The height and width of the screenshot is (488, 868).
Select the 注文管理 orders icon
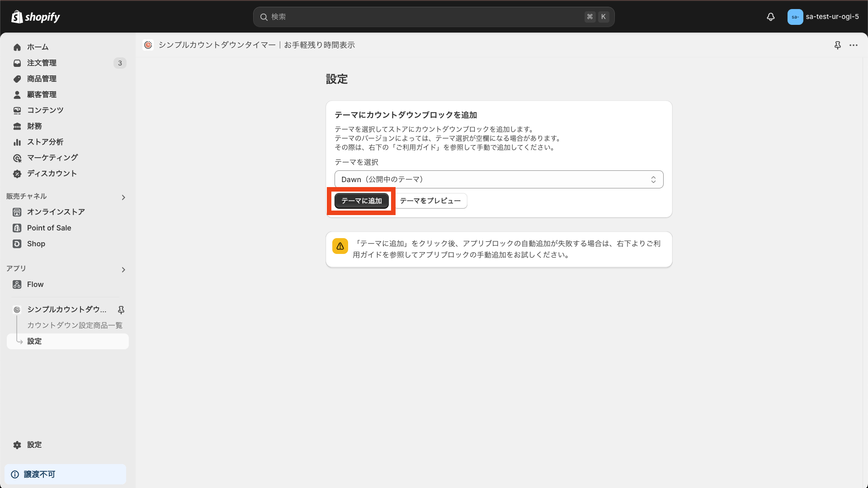pos(17,63)
